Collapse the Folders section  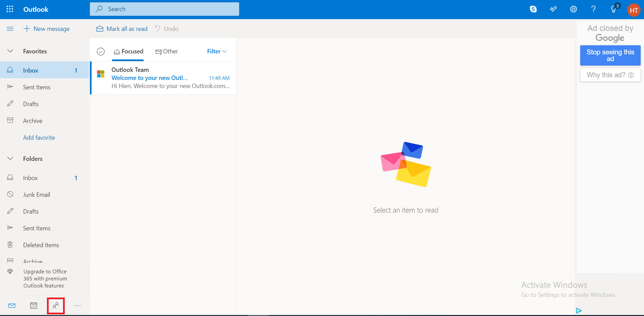tap(10, 159)
